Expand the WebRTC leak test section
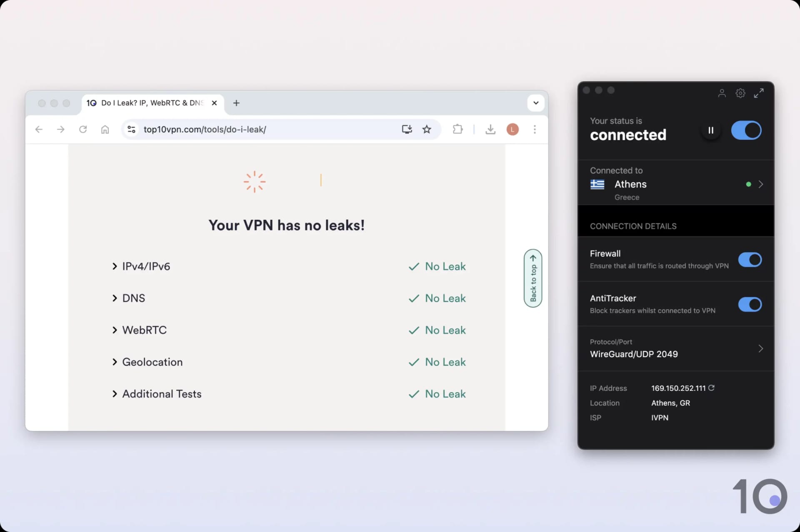The width and height of the screenshot is (800, 532). point(114,330)
